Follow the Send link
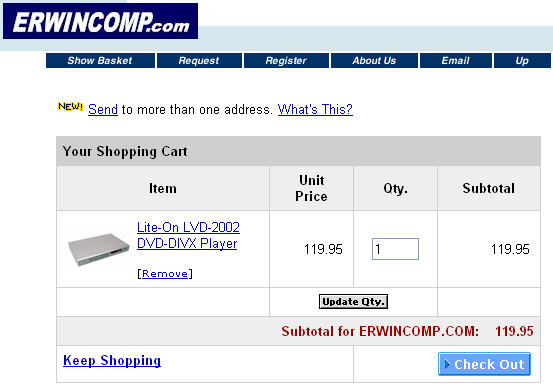The height and width of the screenshot is (389, 553). click(x=103, y=109)
